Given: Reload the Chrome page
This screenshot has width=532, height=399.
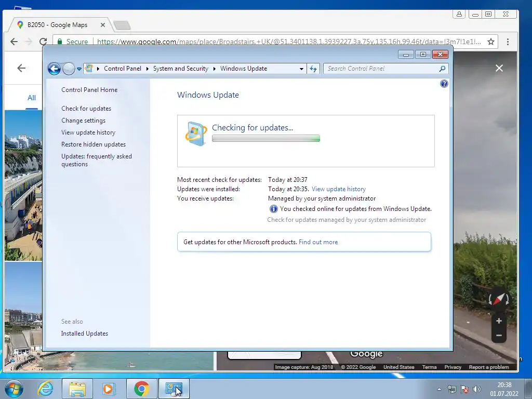Looking at the screenshot, I should pyautogui.click(x=43, y=42).
